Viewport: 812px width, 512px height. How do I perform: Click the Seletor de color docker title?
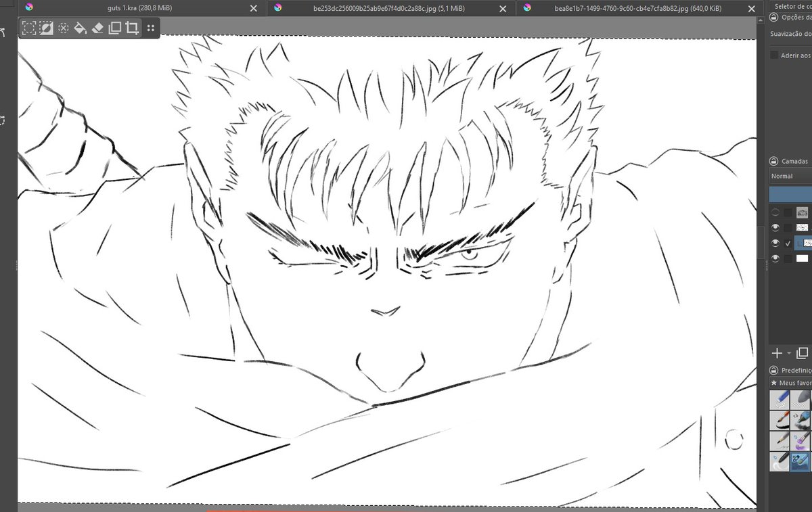pos(793,6)
